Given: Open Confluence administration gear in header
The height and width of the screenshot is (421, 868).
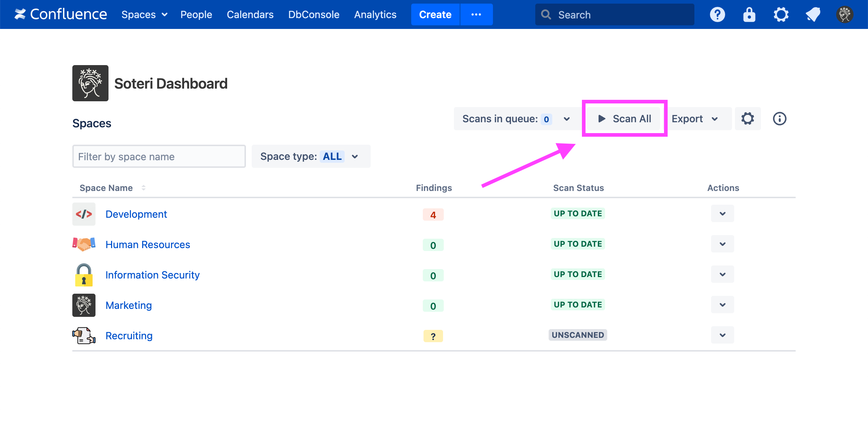Looking at the screenshot, I should click(781, 14).
